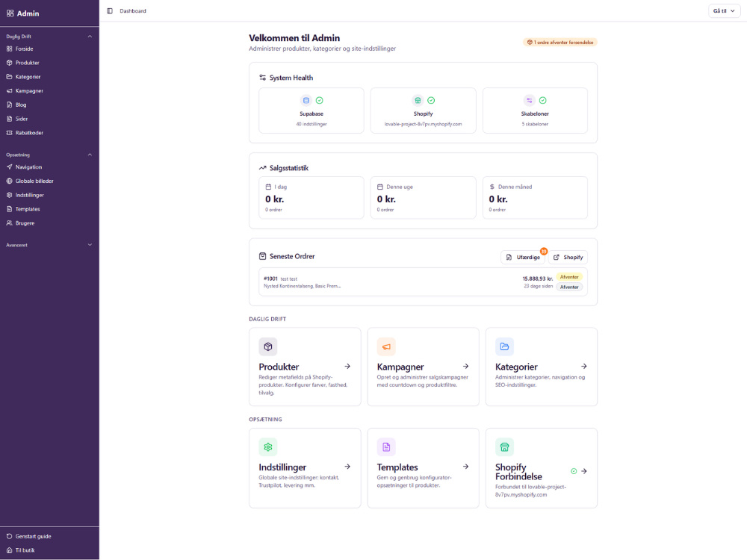Open Brugere in sidebar menu

pos(49,223)
